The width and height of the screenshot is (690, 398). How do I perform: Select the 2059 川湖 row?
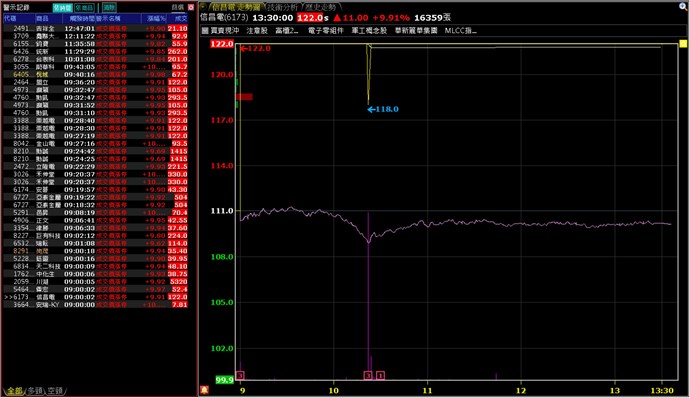95,282
